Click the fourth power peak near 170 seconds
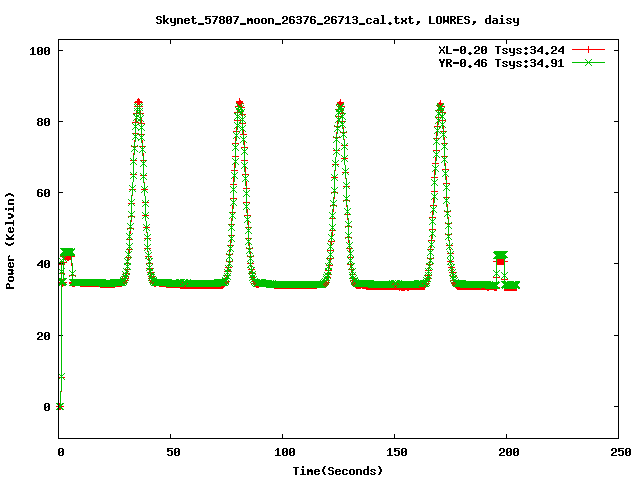Viewport: 640px width, 480px height. (440, 104)
